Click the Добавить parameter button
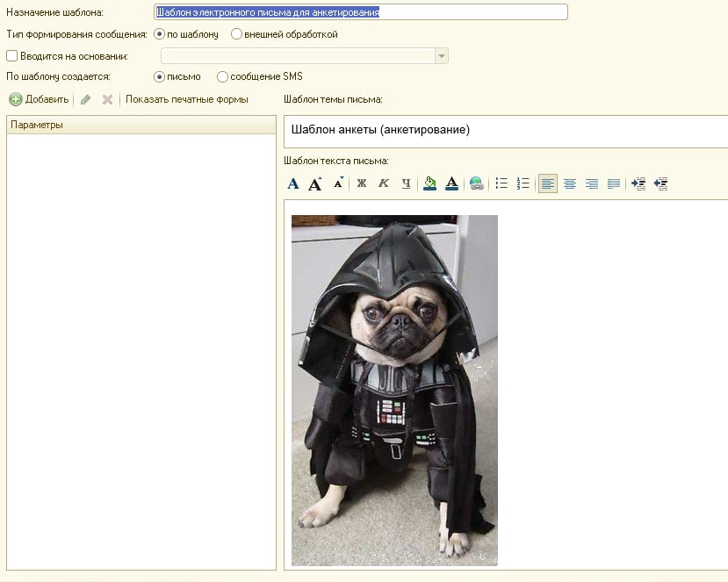The width and height of the screenshot is (728, 582). pos(39,99)
